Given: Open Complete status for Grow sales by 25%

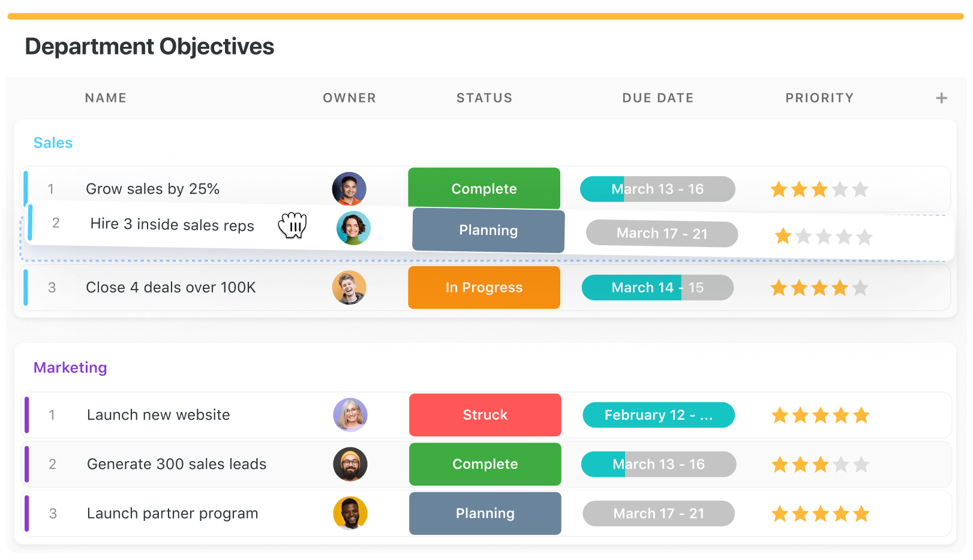Looking at the screenshot, I should [x=484, y=189].
